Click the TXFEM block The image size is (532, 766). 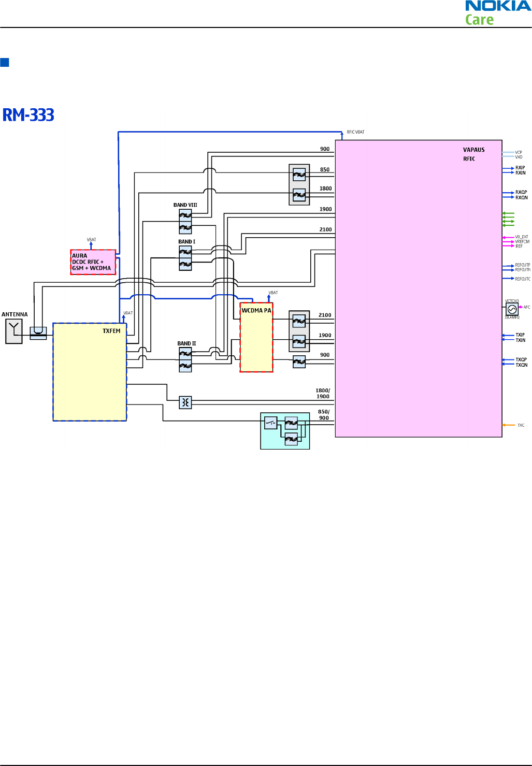tap(90, 372)
